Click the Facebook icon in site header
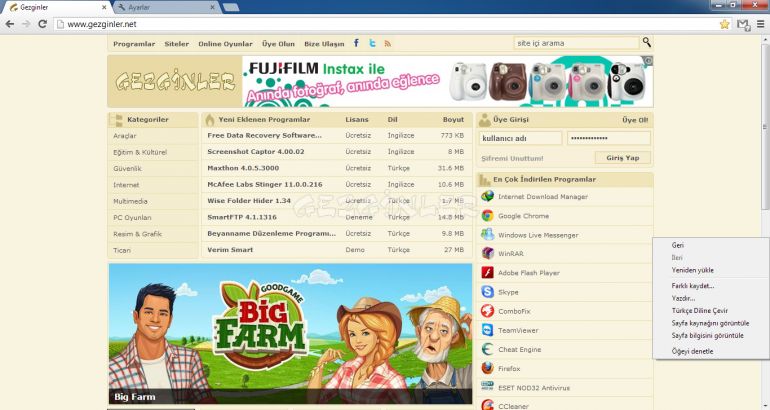The image size is (770, 410). (357, 43)
